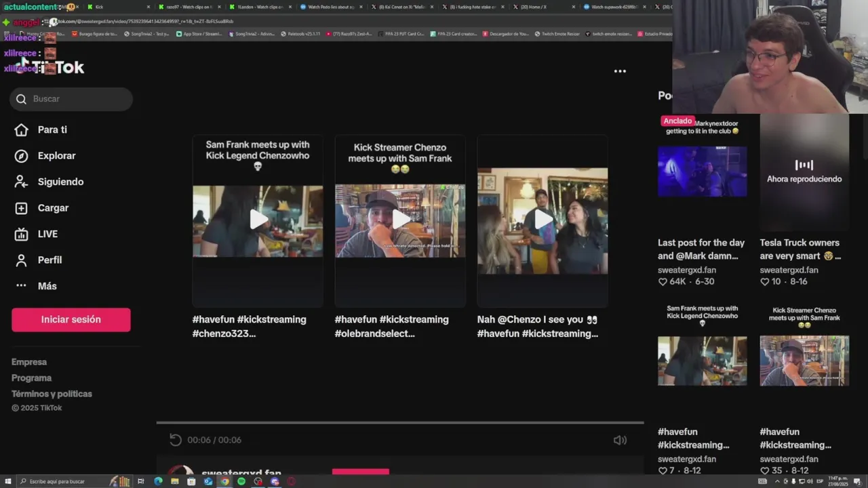Open the Last post for the day video
Screen dimensions: 868x488
(701, 249)
